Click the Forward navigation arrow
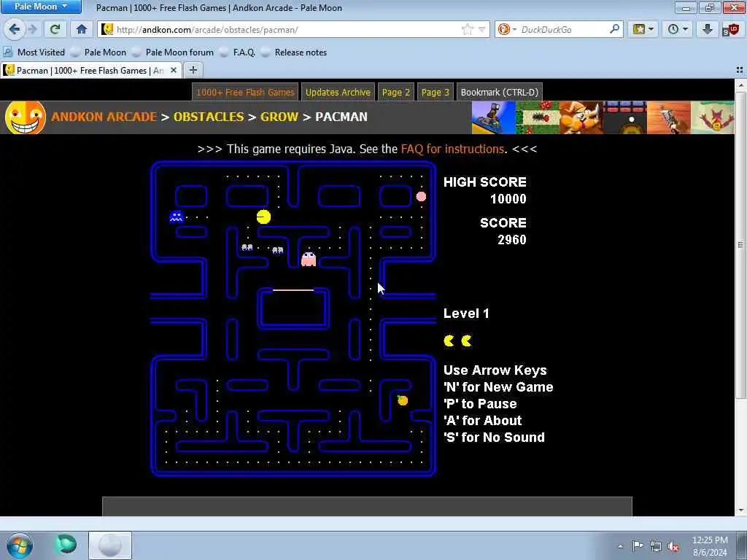747x560 pixels. coord(32,29)
